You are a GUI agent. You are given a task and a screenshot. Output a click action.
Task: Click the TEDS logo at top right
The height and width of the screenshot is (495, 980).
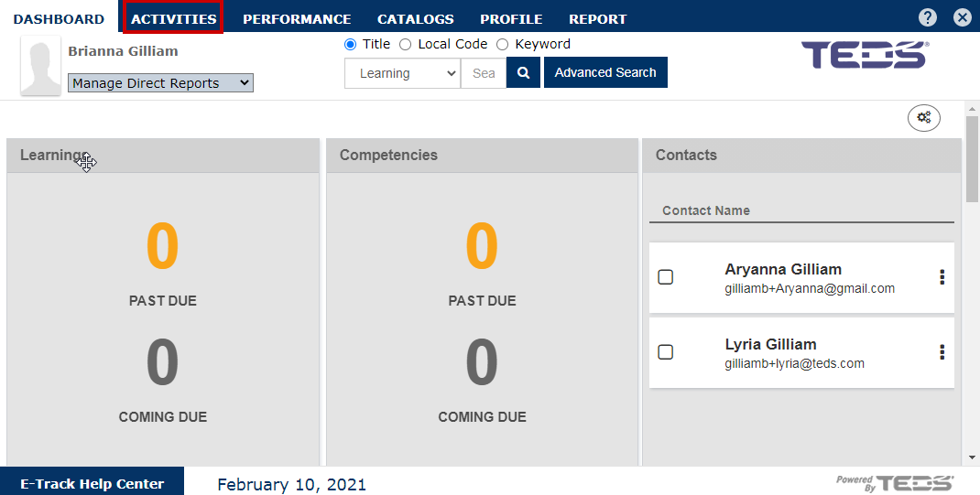[x=866, y=55]
